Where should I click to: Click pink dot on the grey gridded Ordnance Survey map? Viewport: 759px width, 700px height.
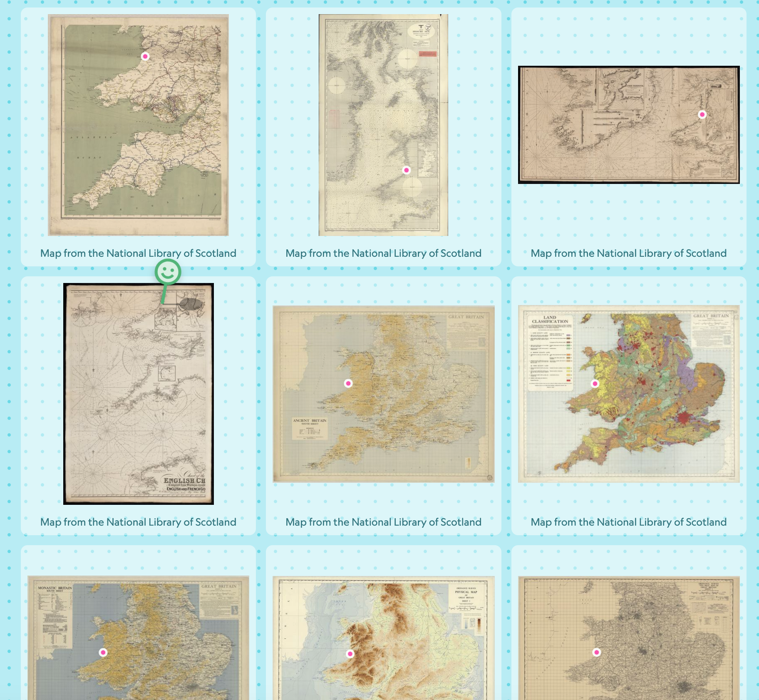(597, 652)
